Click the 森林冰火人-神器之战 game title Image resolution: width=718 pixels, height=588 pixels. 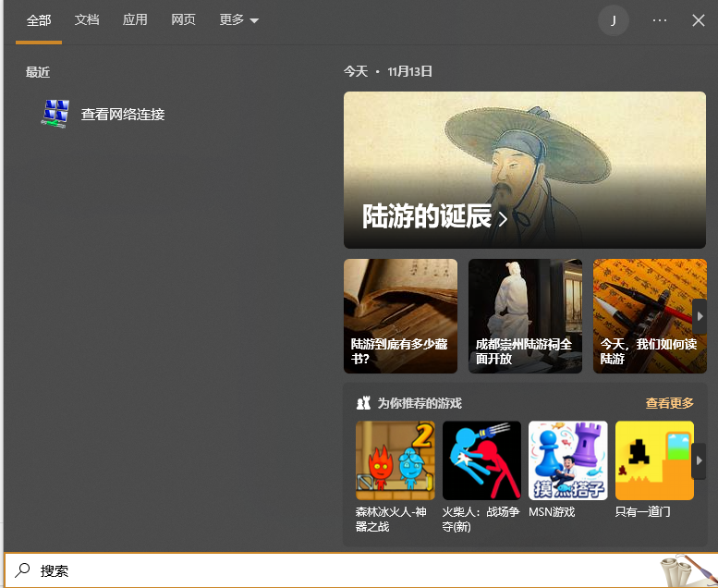(x=391, y=520)
